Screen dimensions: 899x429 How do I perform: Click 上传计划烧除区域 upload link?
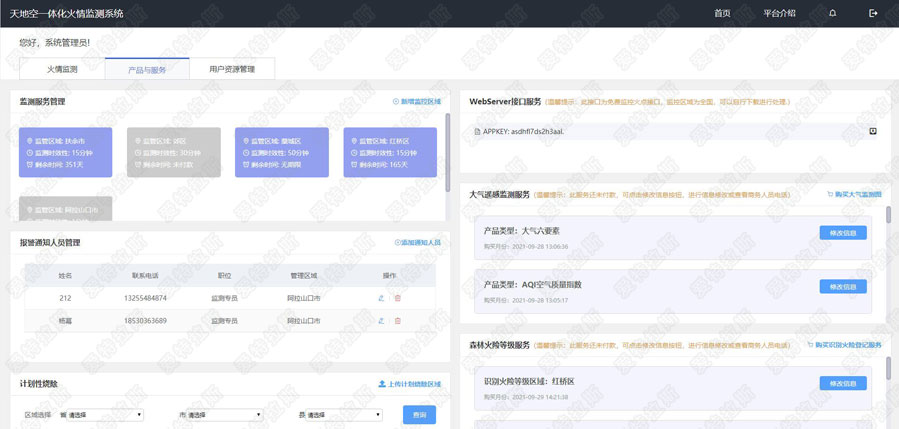tap(409, 384)
